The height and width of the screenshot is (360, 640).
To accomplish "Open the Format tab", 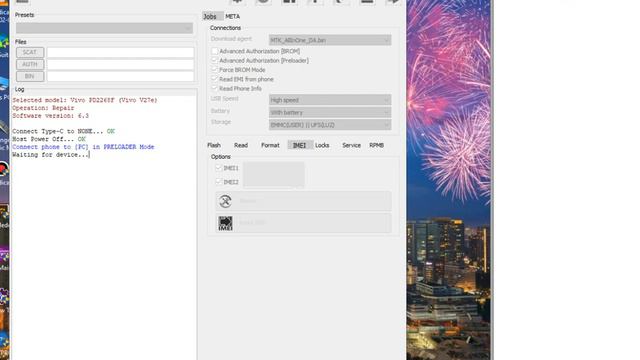I will 270,145.
